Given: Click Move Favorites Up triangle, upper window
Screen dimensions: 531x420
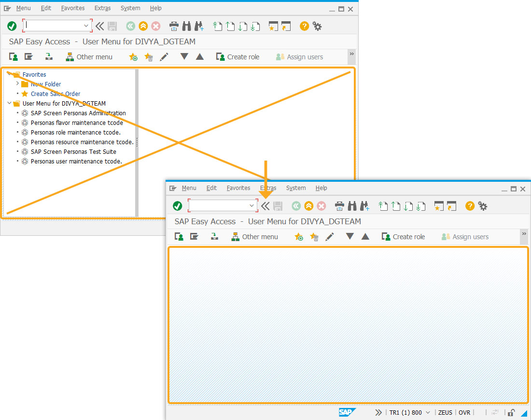Looking at the screenshot, I should (200, 56).
